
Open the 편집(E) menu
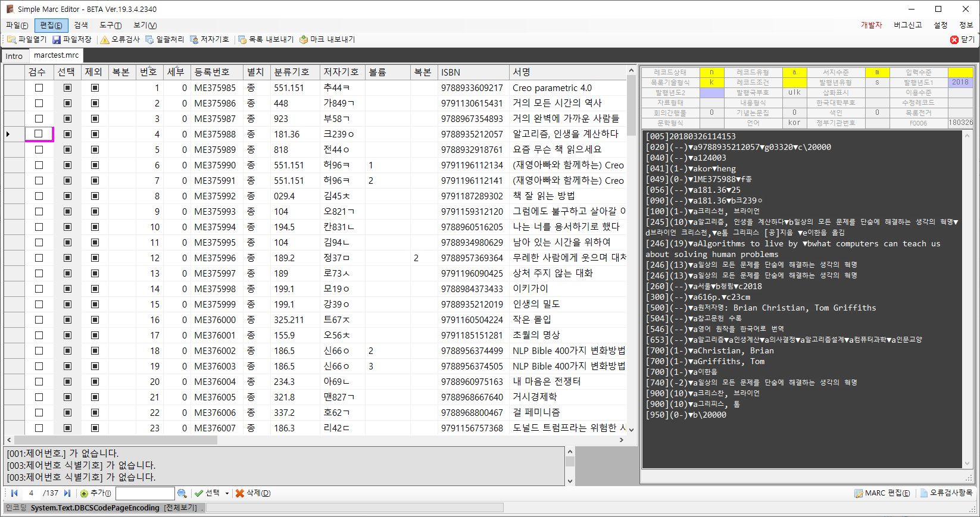51,25
